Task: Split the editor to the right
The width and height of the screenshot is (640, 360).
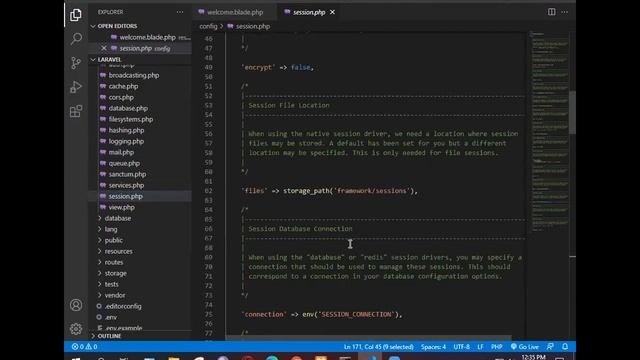Action: pos(551,12)
